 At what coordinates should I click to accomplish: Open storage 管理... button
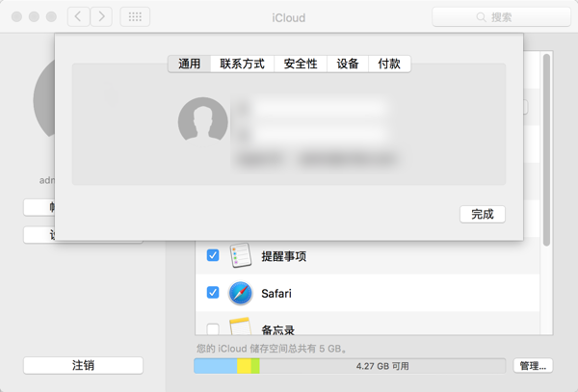pos(533,365)
